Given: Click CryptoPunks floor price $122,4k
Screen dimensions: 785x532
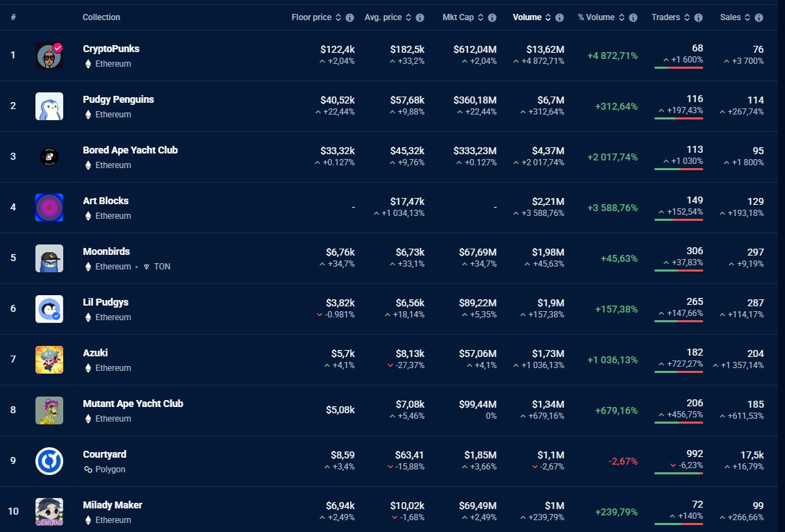Looking at the screenshot, I should pyautogui.click(x=338, y=49).
